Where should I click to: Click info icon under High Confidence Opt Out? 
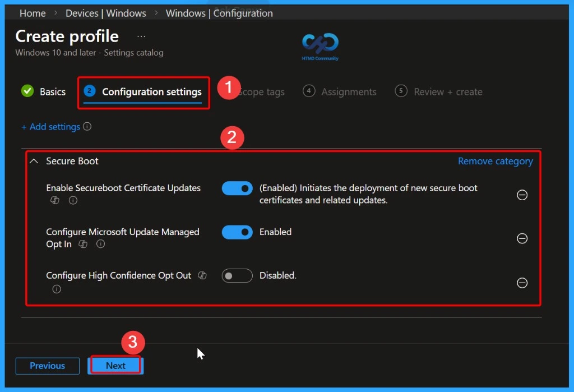pos(57,289)
